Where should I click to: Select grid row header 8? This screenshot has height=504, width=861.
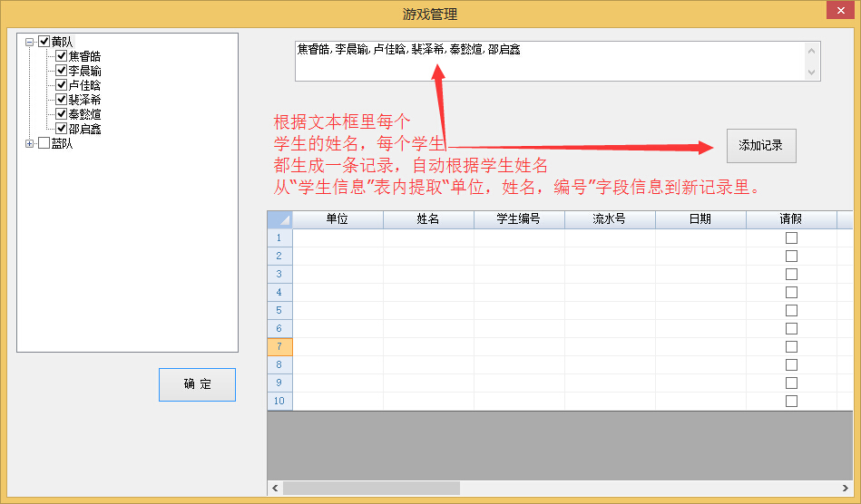pos(280,364)
